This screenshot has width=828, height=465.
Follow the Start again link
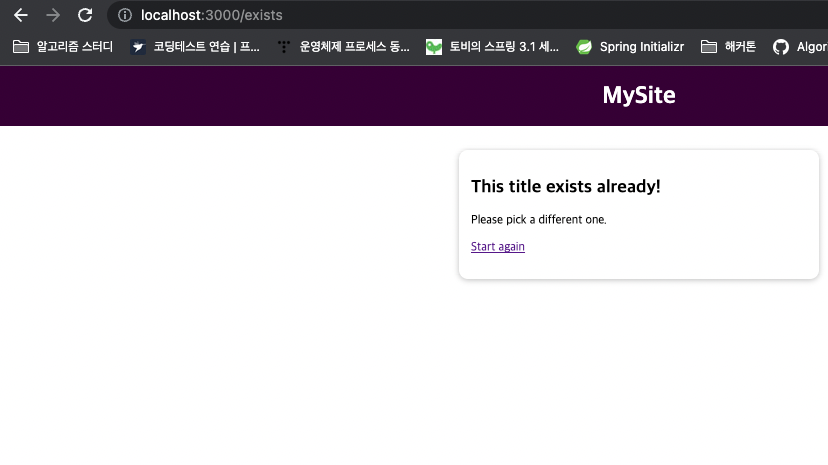pyautogui.click(x=497, y=246)
